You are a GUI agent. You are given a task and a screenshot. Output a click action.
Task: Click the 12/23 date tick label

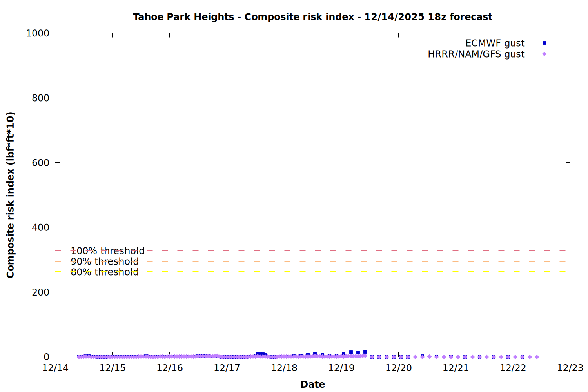pos(570,368)
